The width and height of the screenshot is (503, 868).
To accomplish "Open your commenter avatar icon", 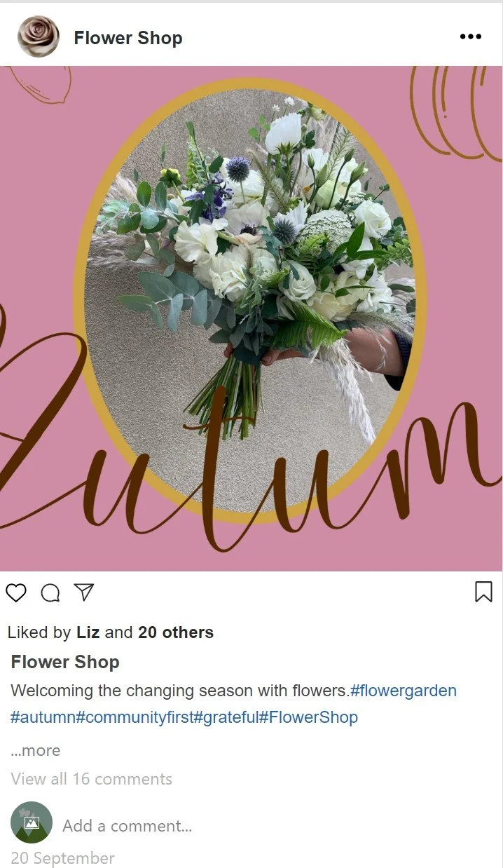I will 32,822.
